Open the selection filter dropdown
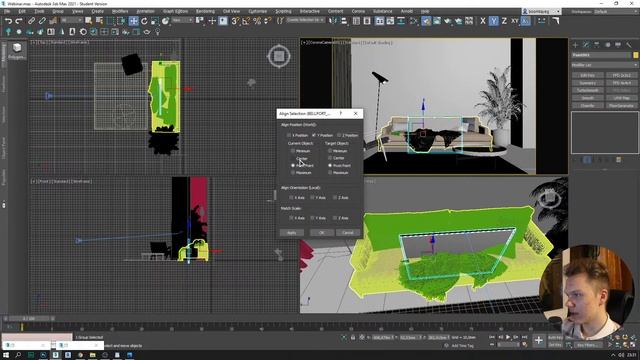This screenshot has width=640, height=360. click(x=71, y=20)
